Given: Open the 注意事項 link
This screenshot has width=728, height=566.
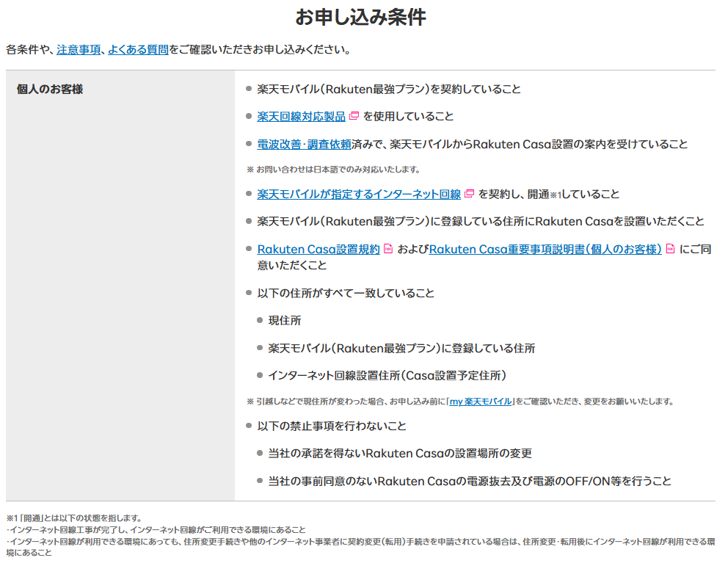Looking at the screenshot, I should click(x=79, y=50).
